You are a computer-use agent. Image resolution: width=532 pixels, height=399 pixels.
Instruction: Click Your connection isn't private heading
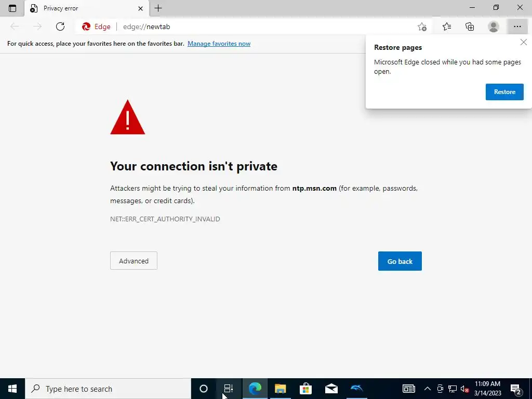pyautogui.click(x=194, y=166)
